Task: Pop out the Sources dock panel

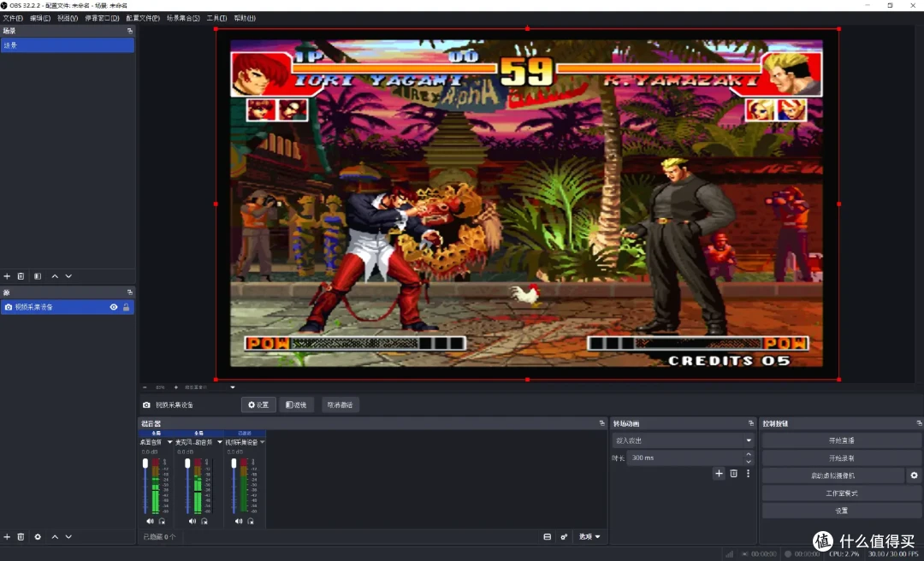Action: click(130, 292)
